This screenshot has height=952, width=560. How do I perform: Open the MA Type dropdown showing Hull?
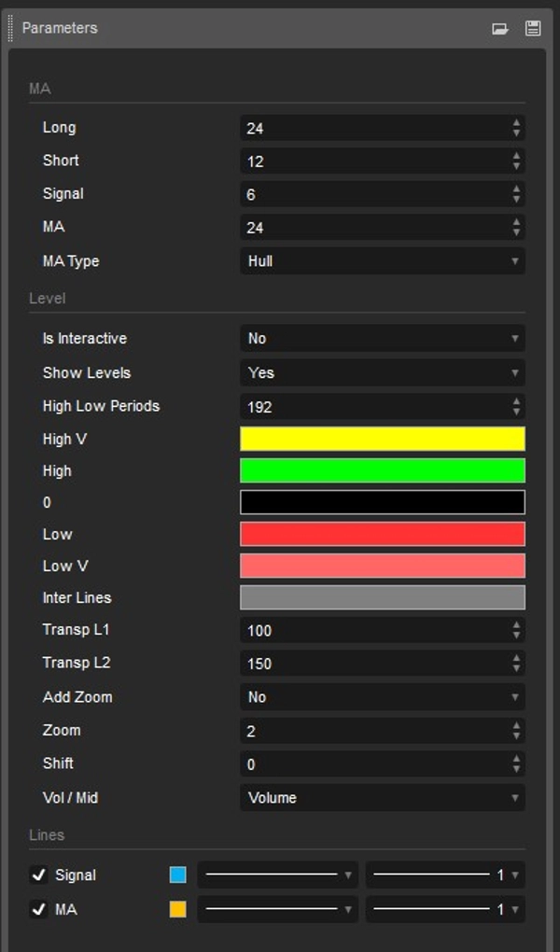pyautogui.click(x=383, y=261)
